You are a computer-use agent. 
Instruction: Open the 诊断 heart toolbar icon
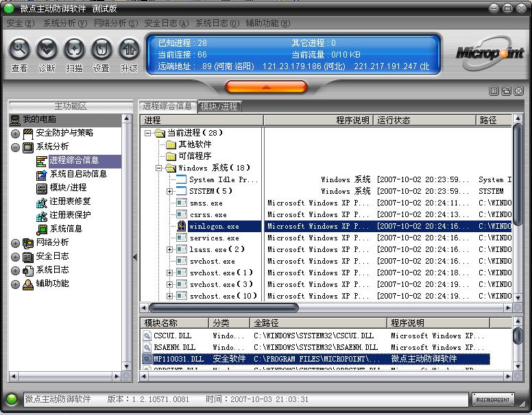point(47,49)
